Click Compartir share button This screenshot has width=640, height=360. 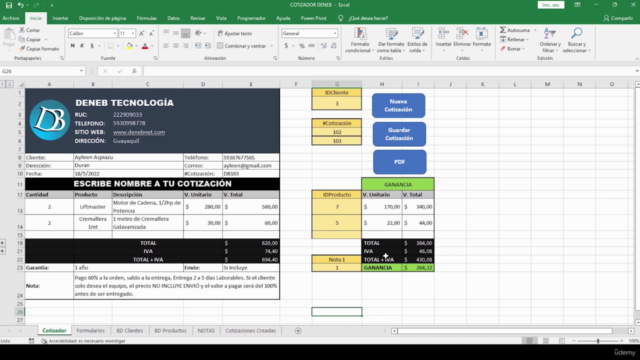(x=618, y=18)
